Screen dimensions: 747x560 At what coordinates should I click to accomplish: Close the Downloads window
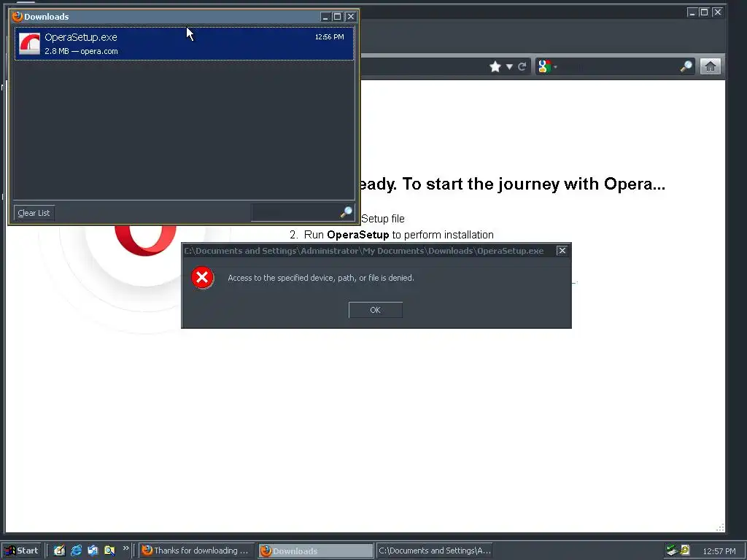pyautogui.click(x=351, y=17)
